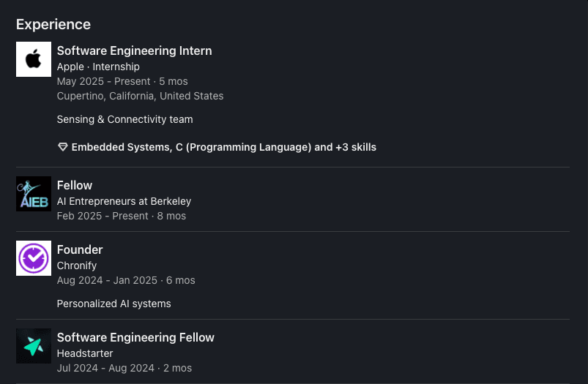
Task: Click the diamond skills icon
Action: (62, 147)
